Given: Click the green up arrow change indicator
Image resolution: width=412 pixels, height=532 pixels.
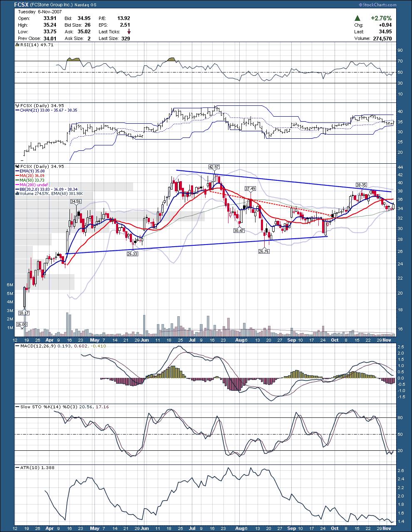Looking at the screenshot, I should coord(357,18).
